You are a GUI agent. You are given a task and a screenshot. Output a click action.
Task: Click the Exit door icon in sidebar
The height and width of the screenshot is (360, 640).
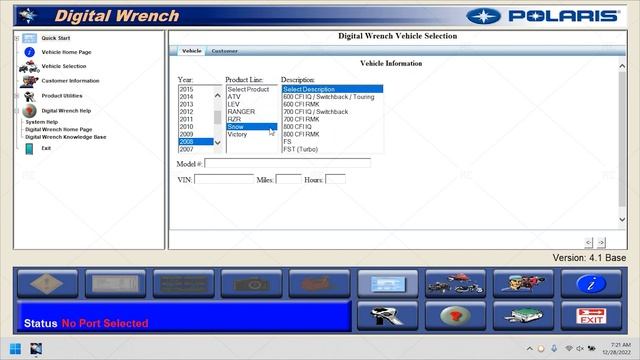[x=29, y=149]
